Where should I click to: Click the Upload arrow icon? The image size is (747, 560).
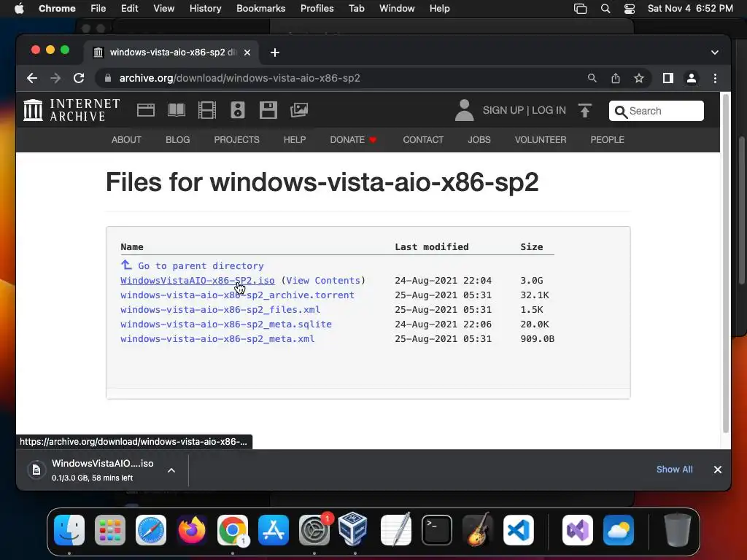pos(585,111)
